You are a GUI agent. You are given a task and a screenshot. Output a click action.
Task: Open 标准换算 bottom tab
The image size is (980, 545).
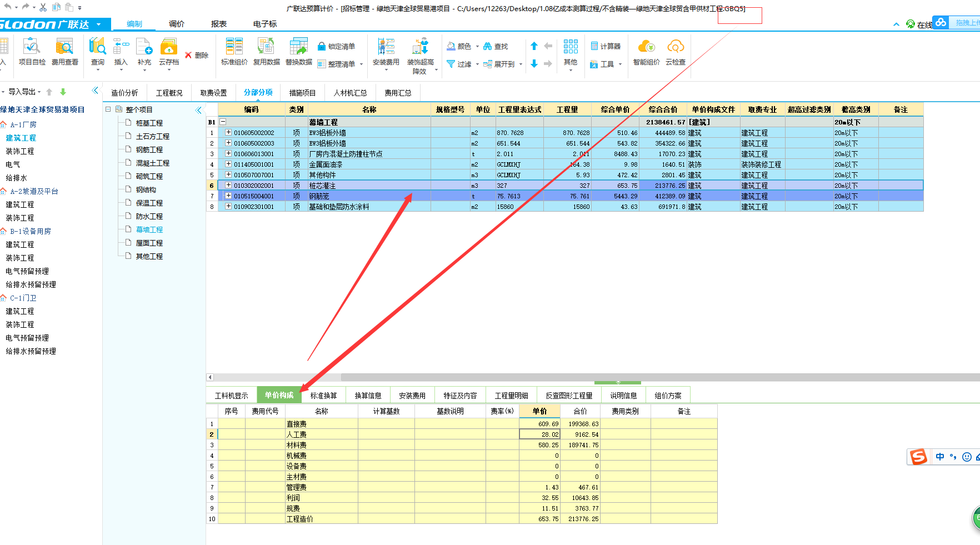tap(323, 396)
